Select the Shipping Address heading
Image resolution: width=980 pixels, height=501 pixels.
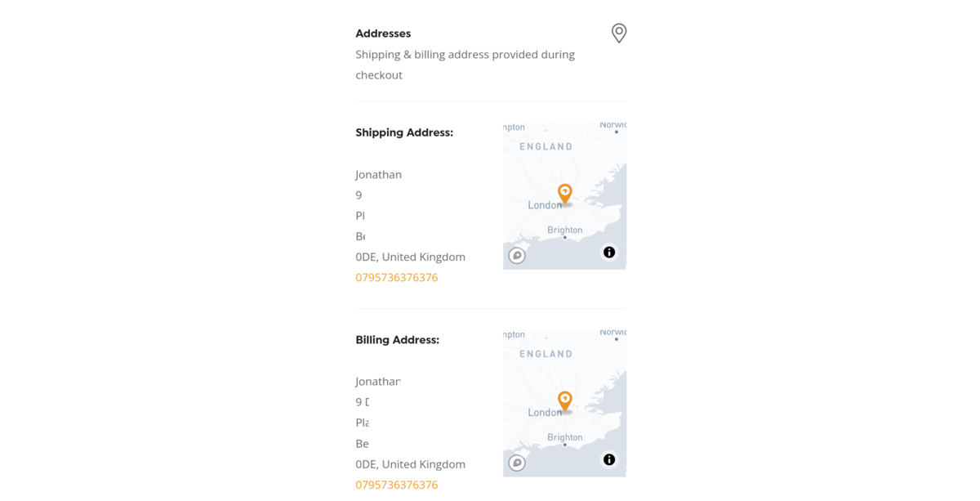pos(404,132)
